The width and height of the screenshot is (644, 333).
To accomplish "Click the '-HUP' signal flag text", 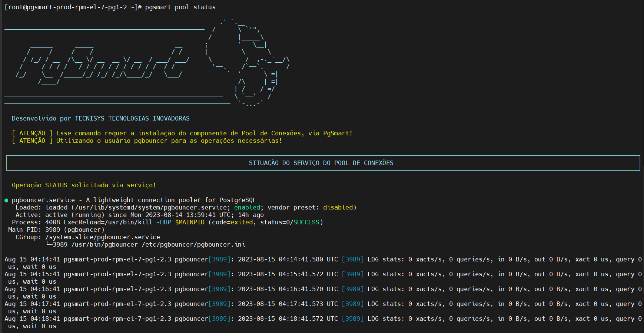I will click(x=164, y=222).
